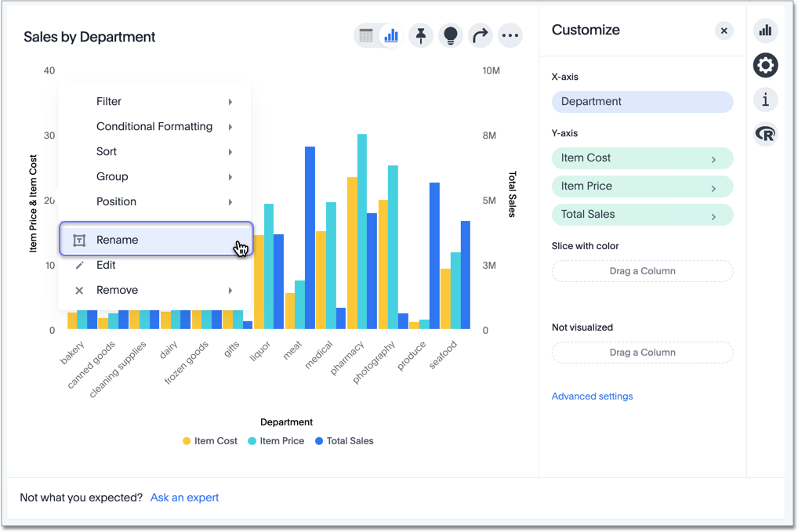
Task: Switch to table view icon
Action: click(366, 35)
